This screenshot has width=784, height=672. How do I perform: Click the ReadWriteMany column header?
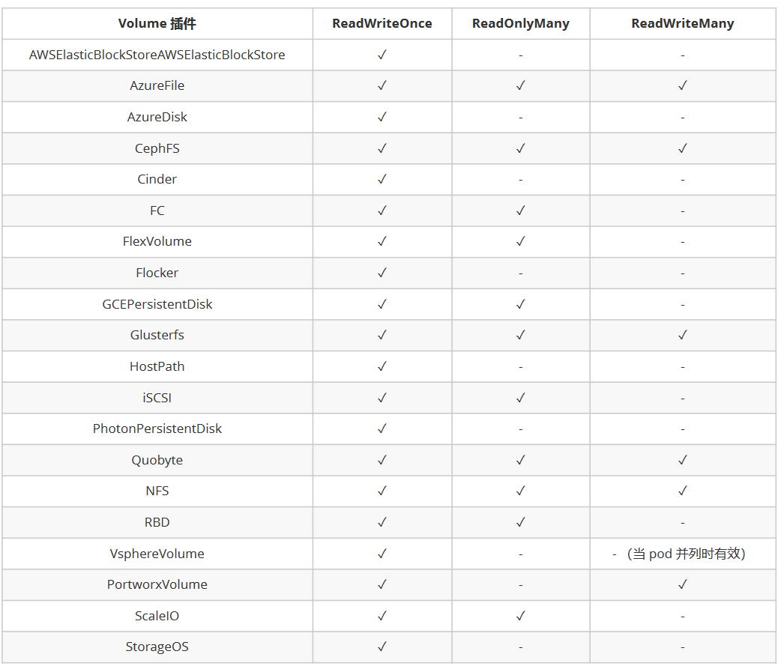click(x=683, y=24)
